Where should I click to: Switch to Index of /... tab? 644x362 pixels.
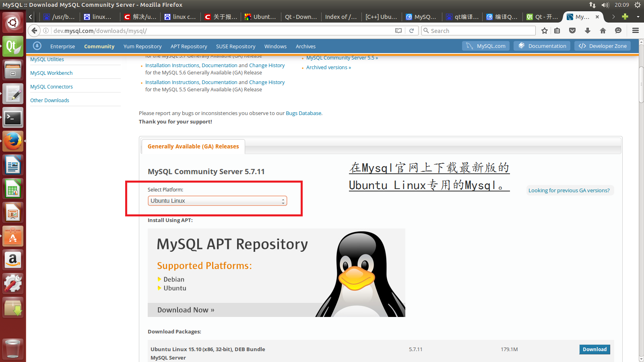(341, 16)
